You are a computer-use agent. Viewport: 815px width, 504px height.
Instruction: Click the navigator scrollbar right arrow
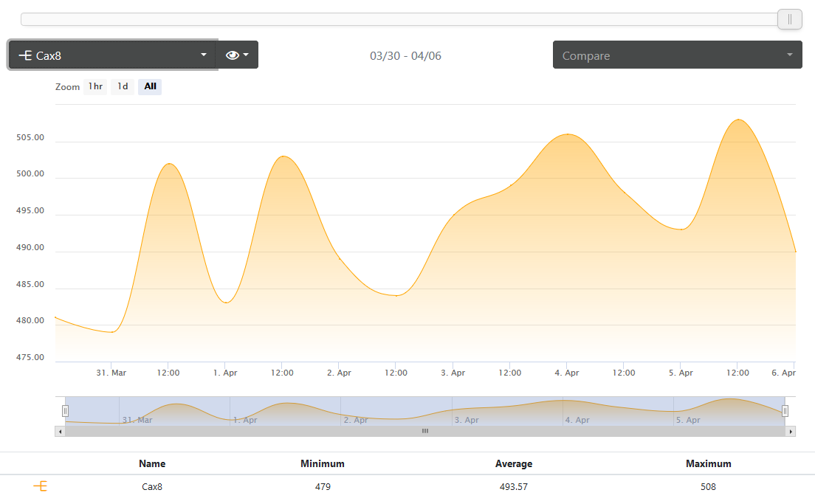(791, 431)
